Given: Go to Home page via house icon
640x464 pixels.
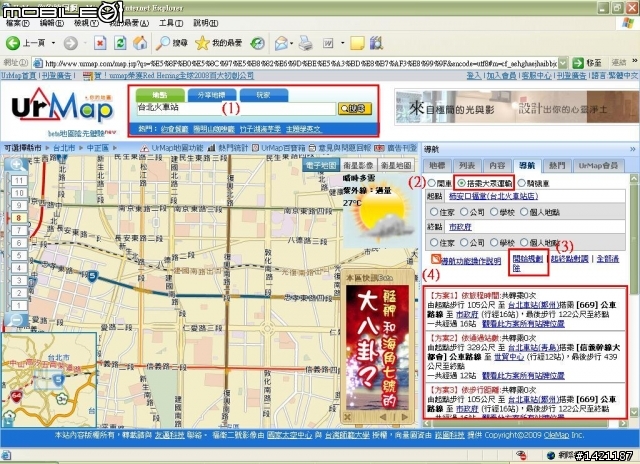Looking at the screenshot, I should (140, 43).
